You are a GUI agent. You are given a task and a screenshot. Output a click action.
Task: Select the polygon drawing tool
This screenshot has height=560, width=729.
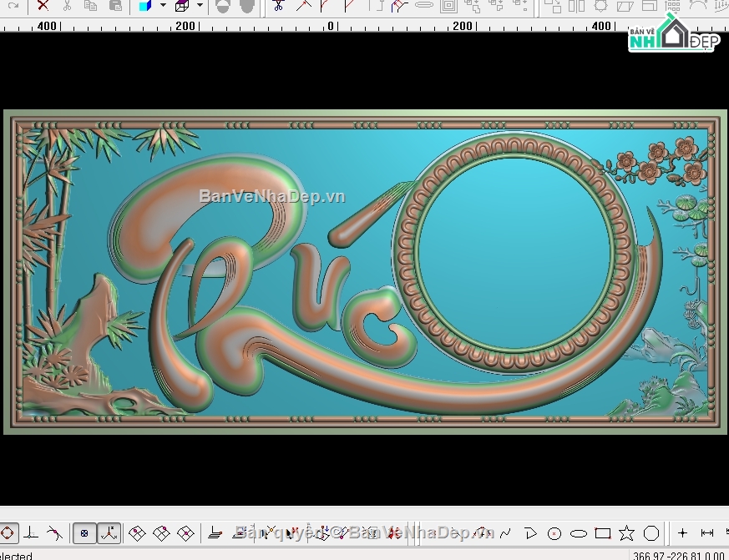click(651, 533)
